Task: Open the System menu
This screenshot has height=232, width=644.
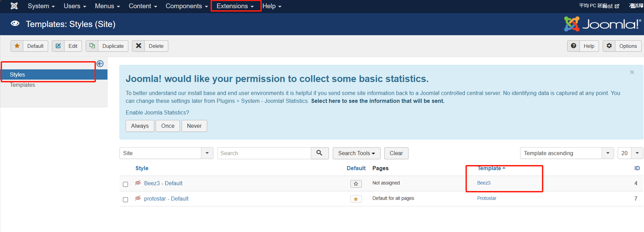Action: [x=41, y=6]
